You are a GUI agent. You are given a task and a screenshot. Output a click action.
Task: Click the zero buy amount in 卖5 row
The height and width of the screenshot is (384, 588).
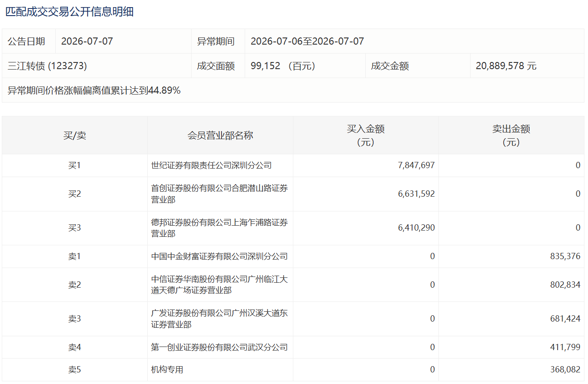432,370
